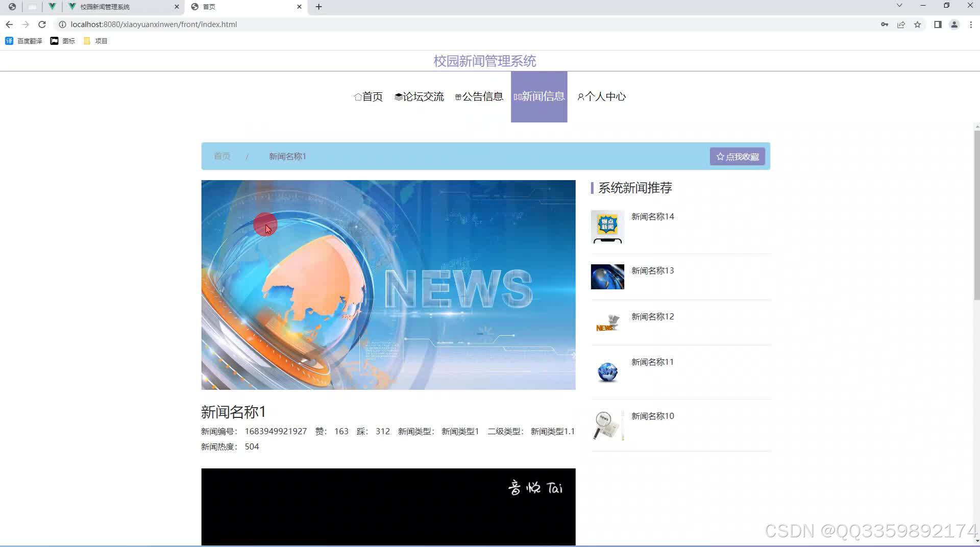Click the blue globe thumbnail for 新闻名称13

point(607,277)
